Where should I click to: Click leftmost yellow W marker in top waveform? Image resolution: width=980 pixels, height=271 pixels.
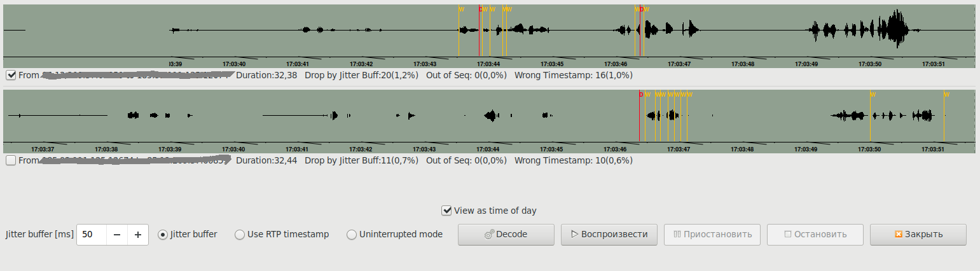click(460, 32)
